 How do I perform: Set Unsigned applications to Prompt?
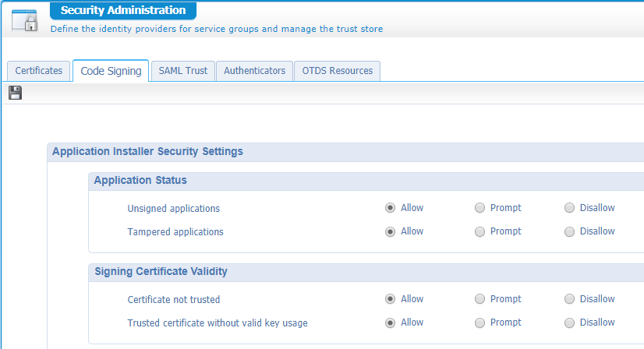(x=479, y=208)
